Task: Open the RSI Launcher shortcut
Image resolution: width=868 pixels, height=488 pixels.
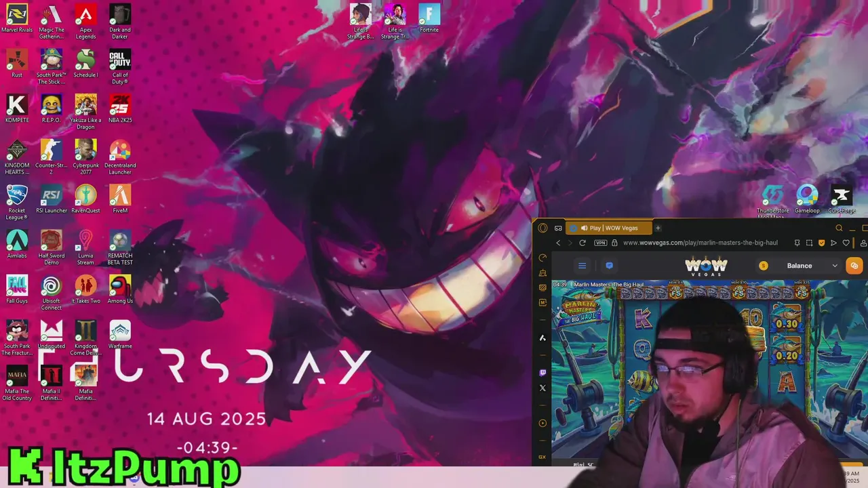Action: point(51,199)
